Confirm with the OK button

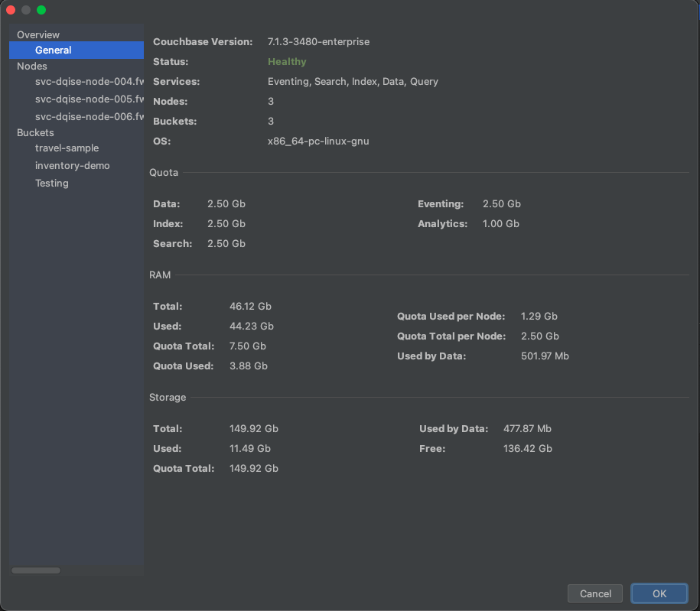pyautogui.click(x=659, y=593)
